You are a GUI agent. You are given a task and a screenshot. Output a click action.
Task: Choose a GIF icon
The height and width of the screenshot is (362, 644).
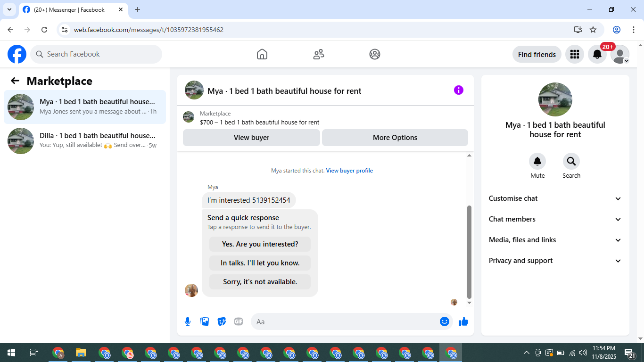click(239, 321)
